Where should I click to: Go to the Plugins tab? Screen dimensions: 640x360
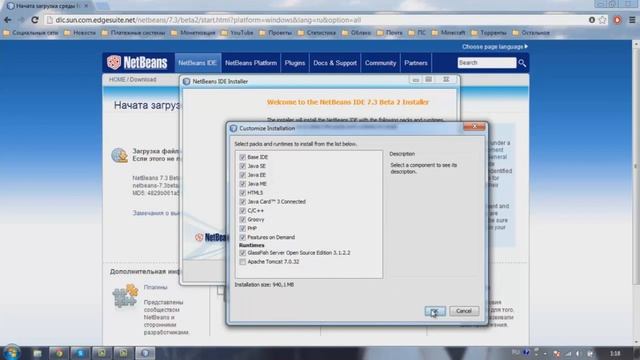(x=295, y=63)
